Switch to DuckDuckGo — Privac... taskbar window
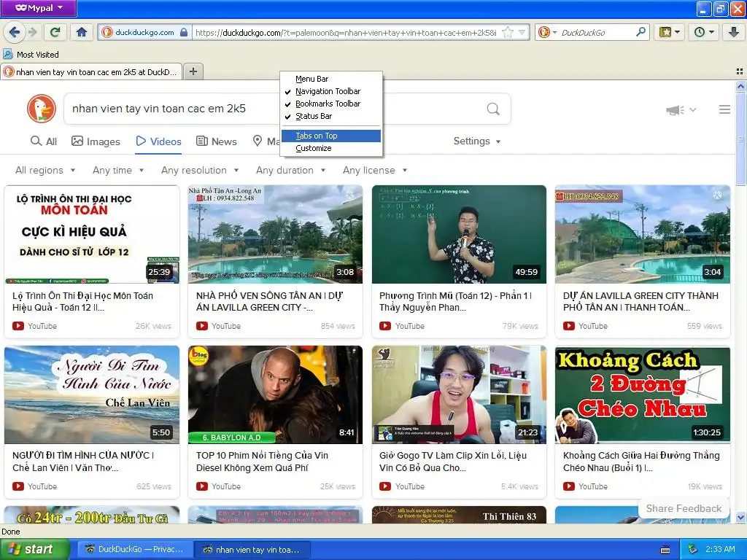The width and height of the screenshot is (747, 560). click(x=134, y=550)
